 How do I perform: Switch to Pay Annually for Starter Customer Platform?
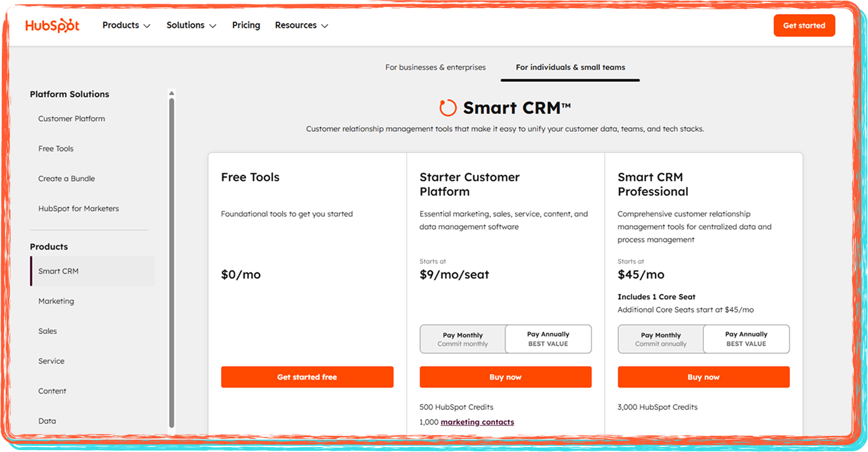click(548, 339)
